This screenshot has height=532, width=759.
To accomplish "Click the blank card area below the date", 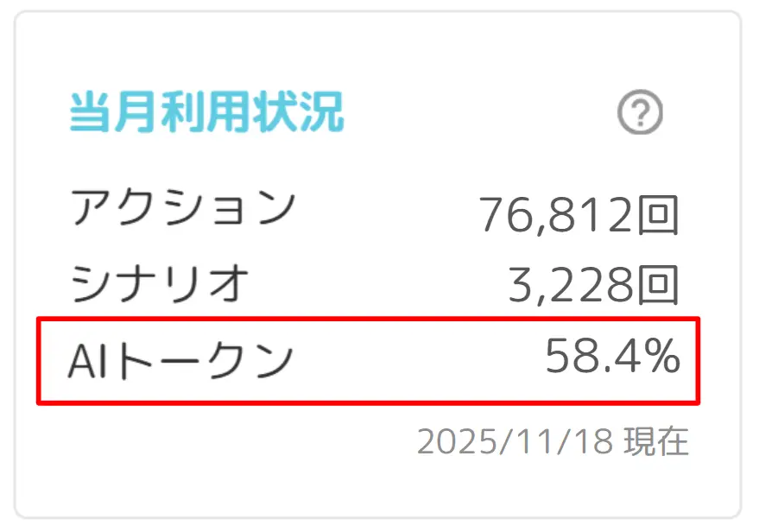I will (x=377, y=486).
